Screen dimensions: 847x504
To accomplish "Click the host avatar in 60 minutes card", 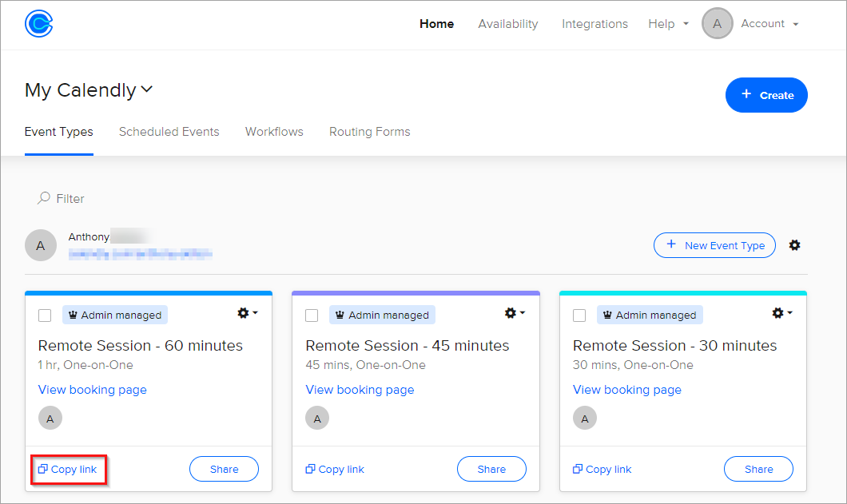I will coord(50,418).
